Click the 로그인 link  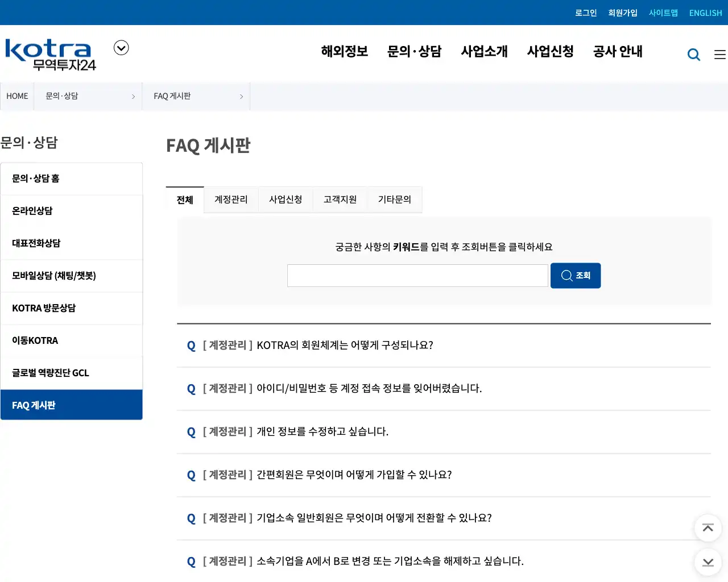point(586,13)
